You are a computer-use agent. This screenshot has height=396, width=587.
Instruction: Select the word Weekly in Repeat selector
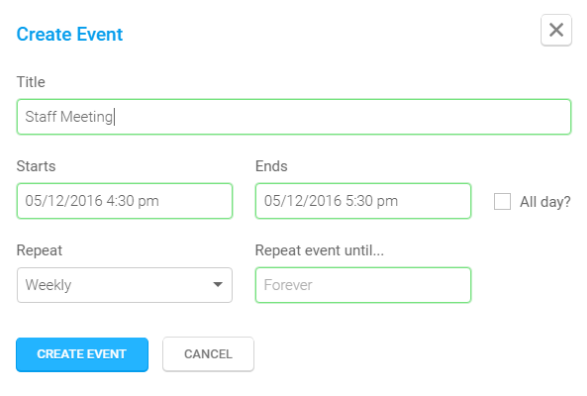(48, 285)
